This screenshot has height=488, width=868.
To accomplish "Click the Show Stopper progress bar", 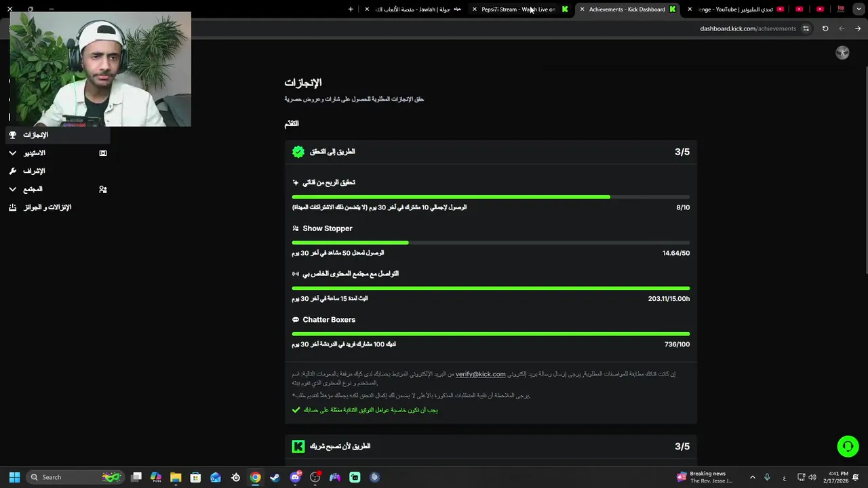I will coord(491,243).
